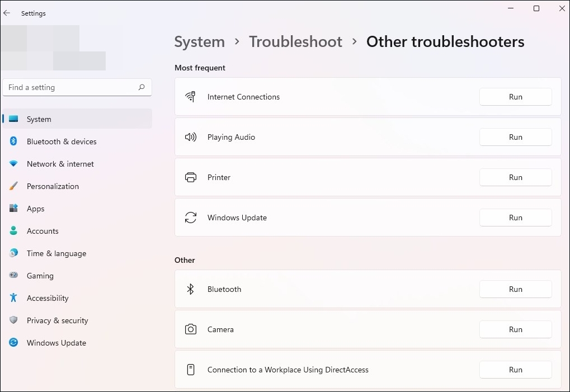This screenshot has width=570, height=392.
Task: Go to the System breadcrumb link
Action: point(199,42)
